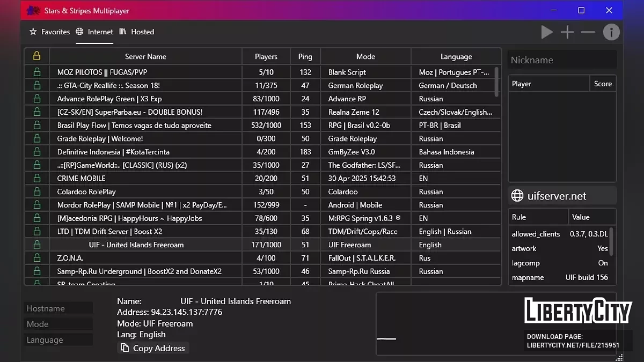Open the info circle icon
Image resolution: width=644 pixels, height=362 pixels.
pos(611,32)
